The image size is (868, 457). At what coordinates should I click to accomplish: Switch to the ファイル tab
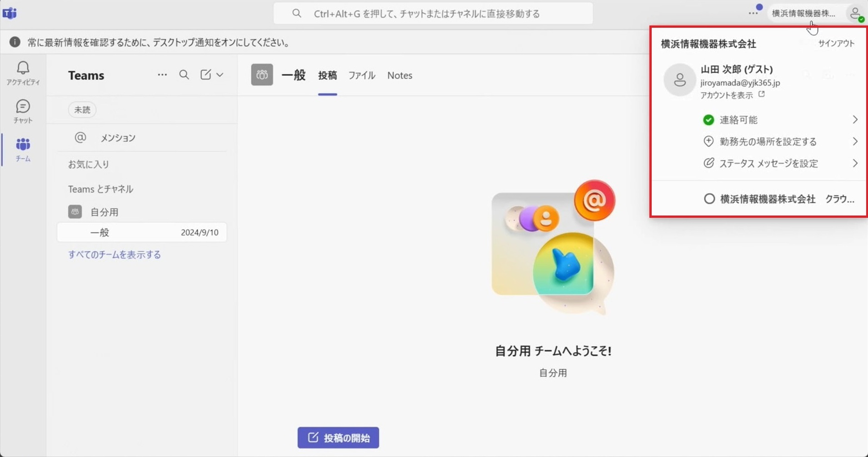tap(362, 75)
